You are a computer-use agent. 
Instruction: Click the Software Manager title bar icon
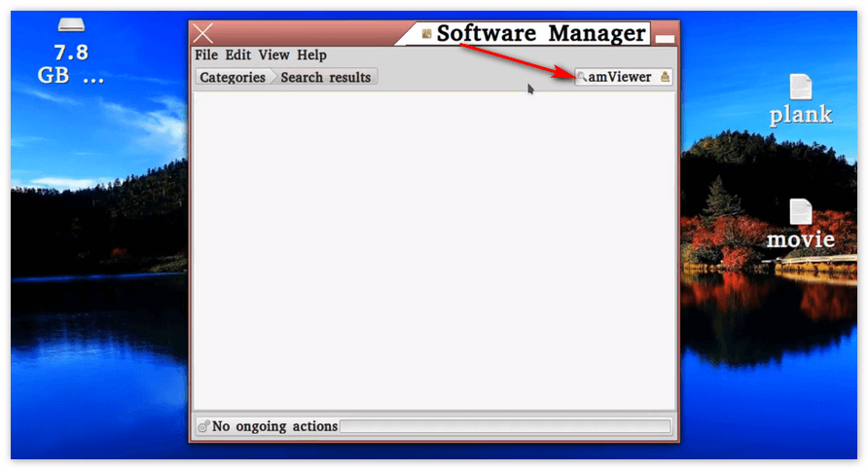[x=426, y=34]
